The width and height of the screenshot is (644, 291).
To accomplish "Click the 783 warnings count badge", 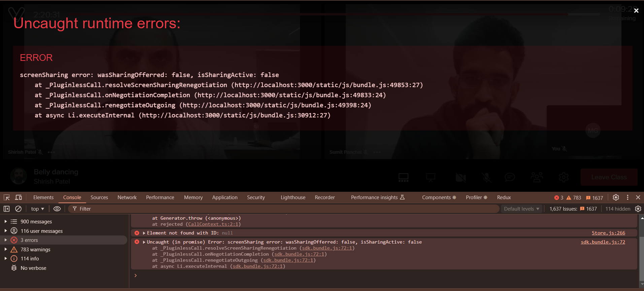I will (x=574, y=198).
